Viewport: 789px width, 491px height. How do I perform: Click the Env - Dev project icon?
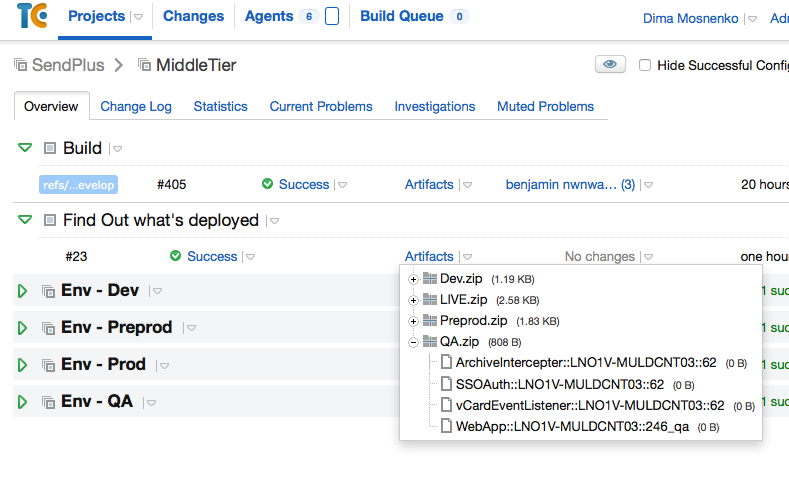pos(48,291)
